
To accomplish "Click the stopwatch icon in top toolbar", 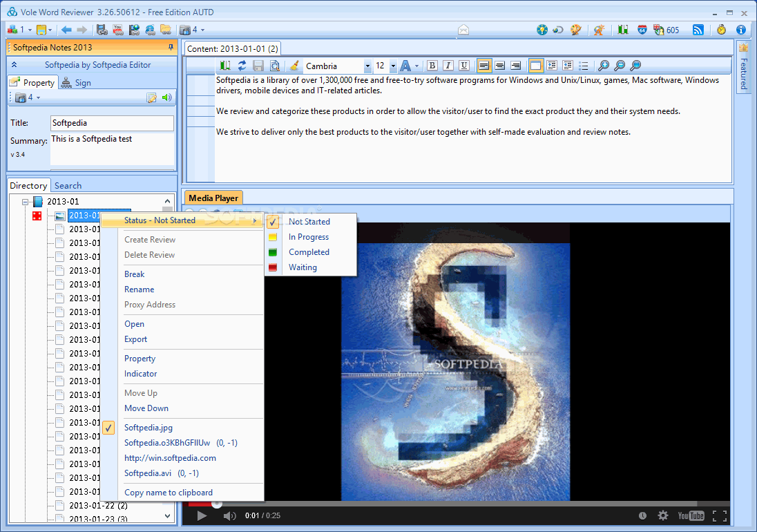I will pyautogui.click(x=721, y=30).
